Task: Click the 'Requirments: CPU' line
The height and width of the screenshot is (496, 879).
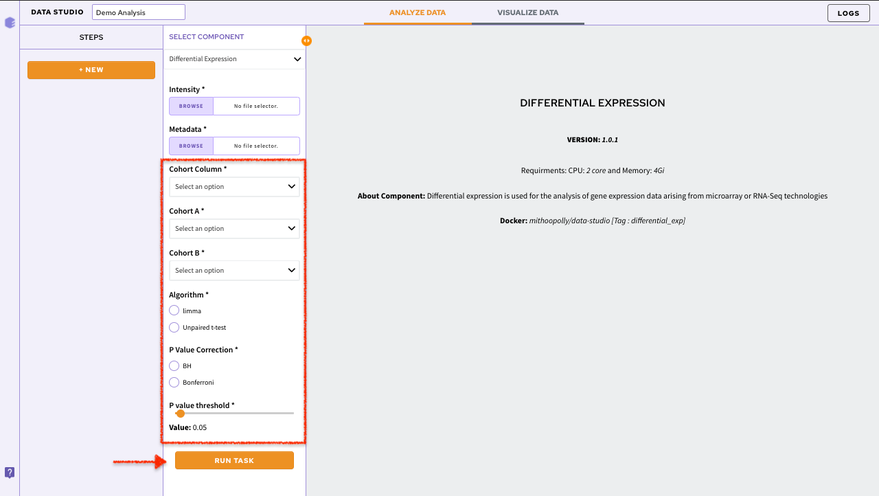Action: 593,170
